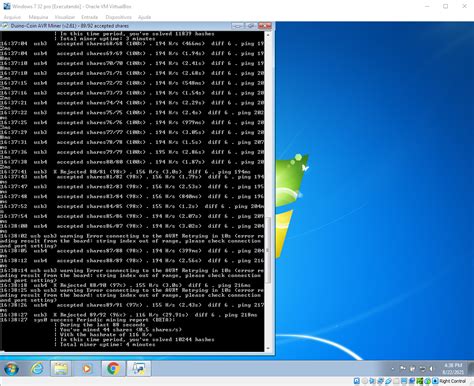Screen dimensions: 474x386
Task: Open the Action Center flag tray icon
Action: (403, 368)
